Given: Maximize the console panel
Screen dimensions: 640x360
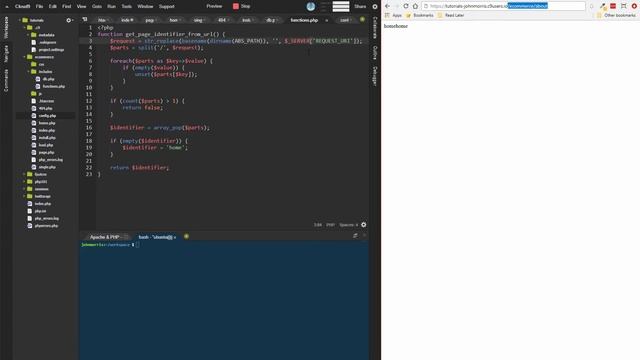Looking at the screenshot, I should (x=355, y=236).
